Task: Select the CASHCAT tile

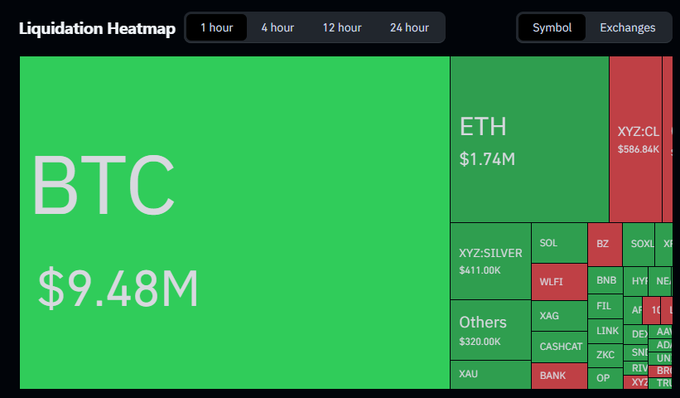Action: pyautogui.click(x=559, y=347)
